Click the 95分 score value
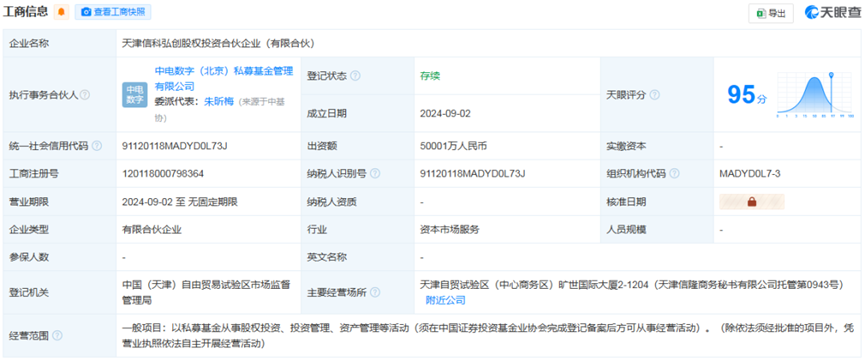865x361 pixels. [x=747, y=95]
